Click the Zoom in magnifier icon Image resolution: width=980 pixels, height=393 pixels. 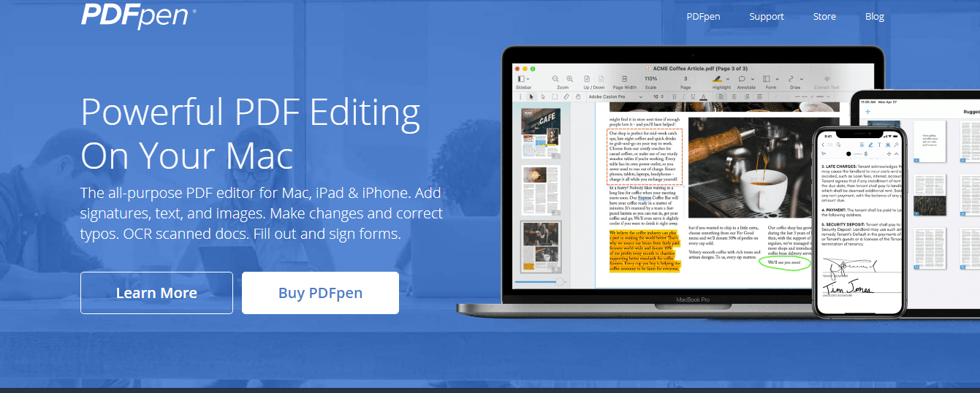point(570,78)
